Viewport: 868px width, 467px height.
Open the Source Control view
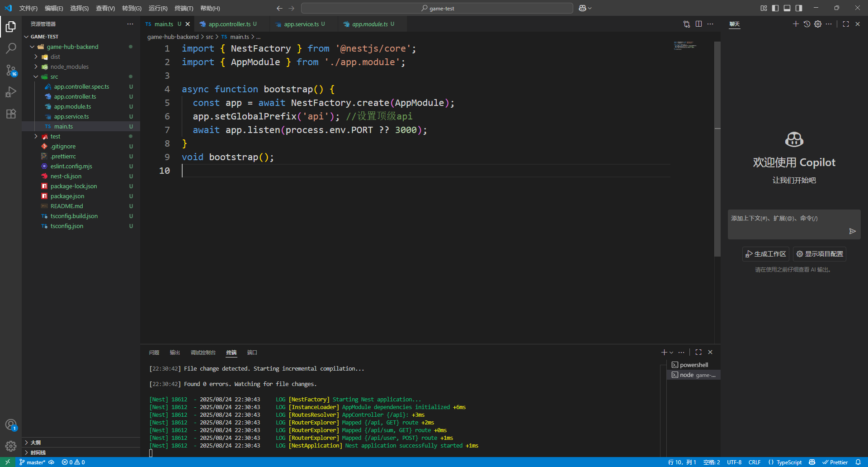point(11,70)
